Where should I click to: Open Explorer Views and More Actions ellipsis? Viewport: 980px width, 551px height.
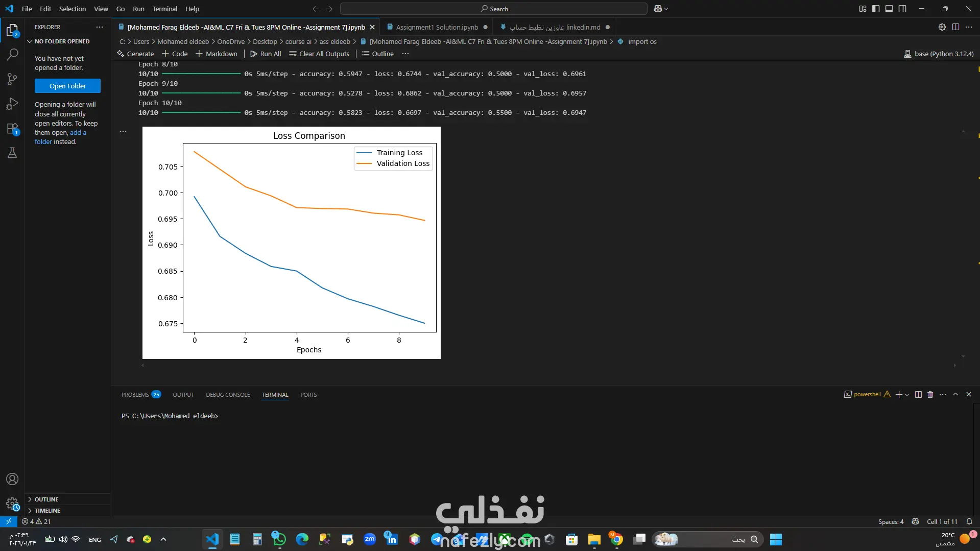click(x=100, y=27)
